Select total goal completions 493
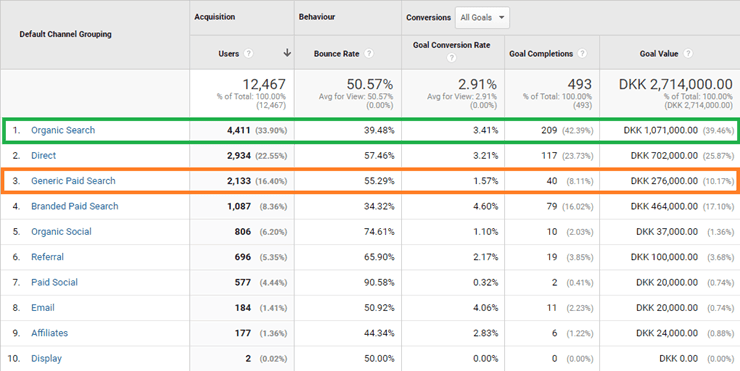Screen dimensions: 740x371 click(580, 84)
